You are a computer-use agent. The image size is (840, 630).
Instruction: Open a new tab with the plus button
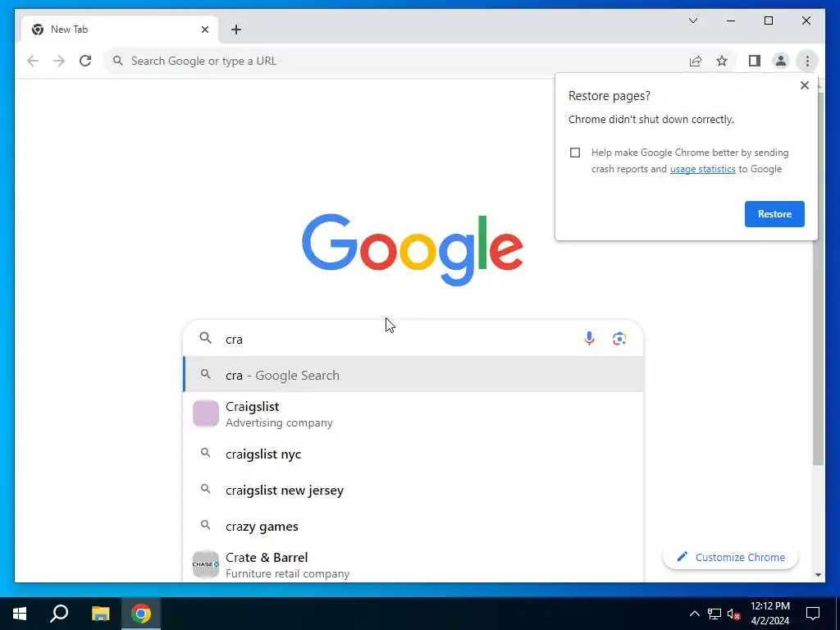pyautogui.click(x=235, y=30)
